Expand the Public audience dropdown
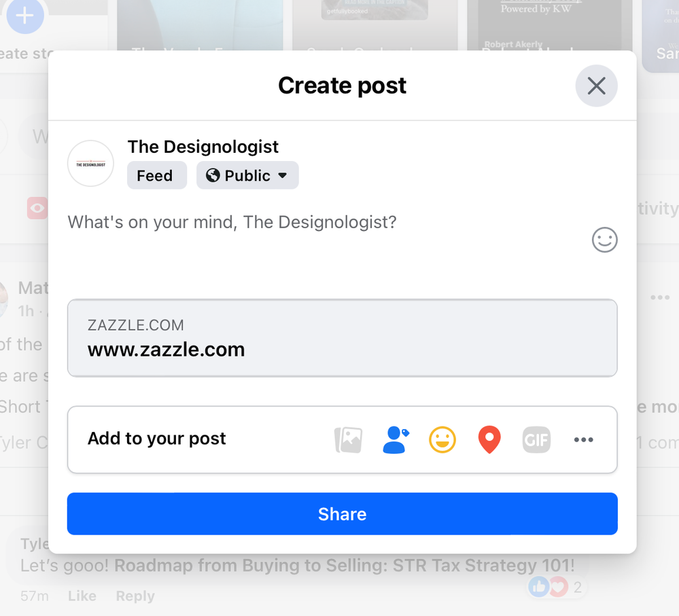The width and height of the screenshot is (679, 616). point(247,176)
